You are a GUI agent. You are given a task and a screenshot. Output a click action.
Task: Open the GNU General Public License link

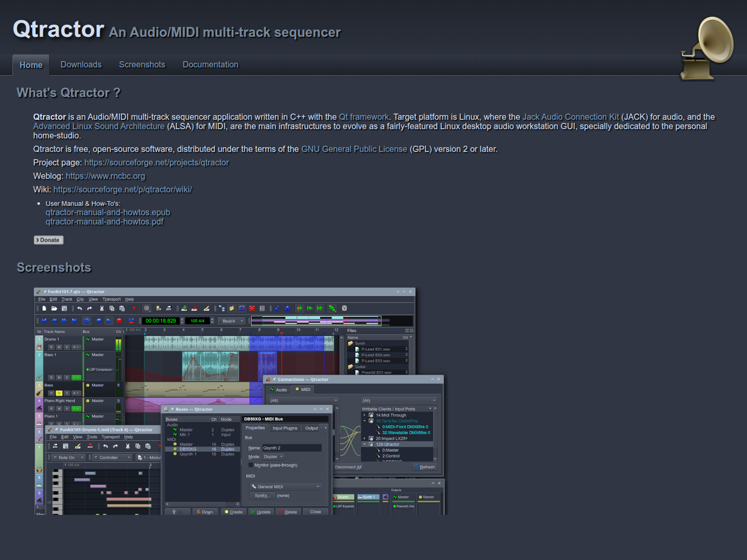[354, 149]
